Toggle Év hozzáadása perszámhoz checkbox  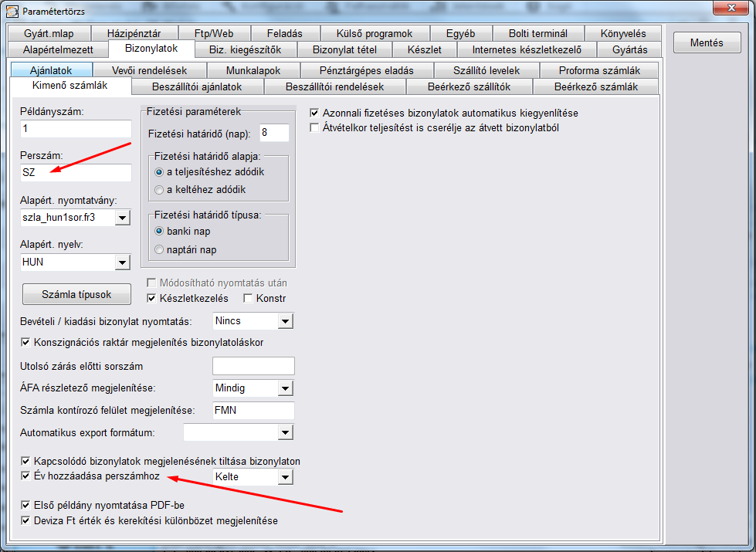[26, 476]
